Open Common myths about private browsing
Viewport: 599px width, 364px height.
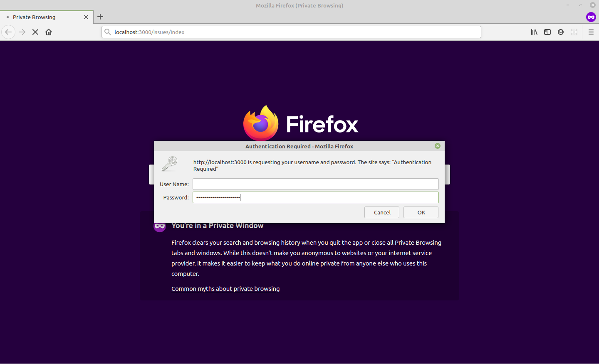point(225,288)
